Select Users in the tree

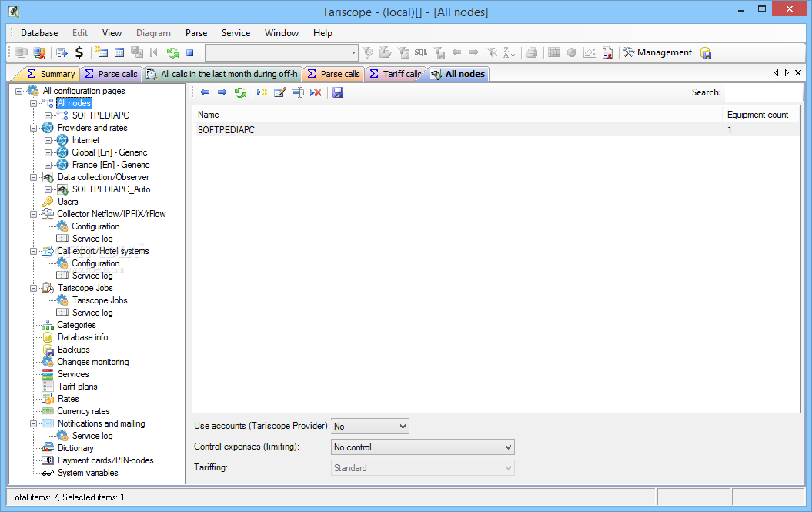tap(68, 202)
